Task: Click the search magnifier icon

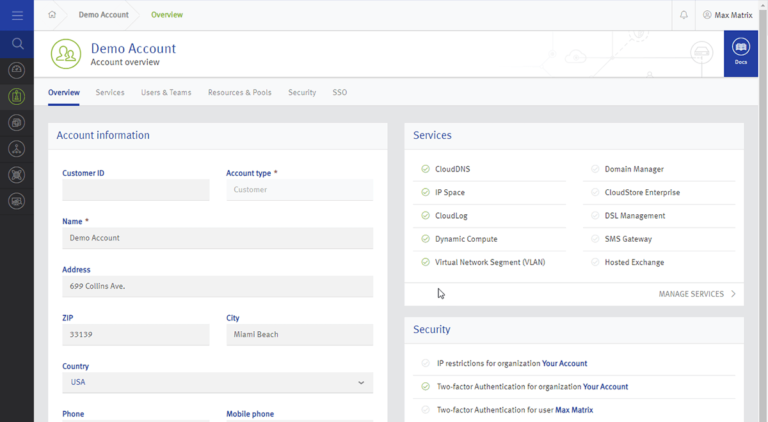Action: [x=17, y=44]
